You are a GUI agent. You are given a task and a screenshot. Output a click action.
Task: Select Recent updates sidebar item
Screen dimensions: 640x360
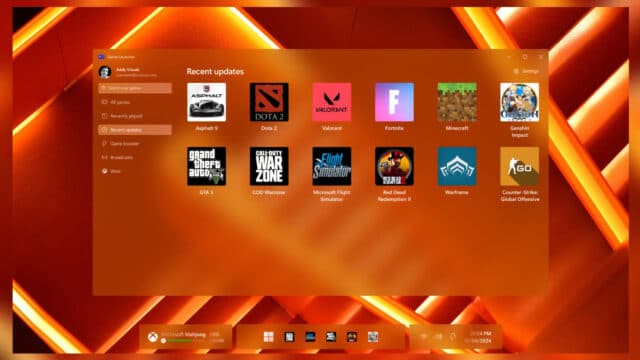pos(135,130)
